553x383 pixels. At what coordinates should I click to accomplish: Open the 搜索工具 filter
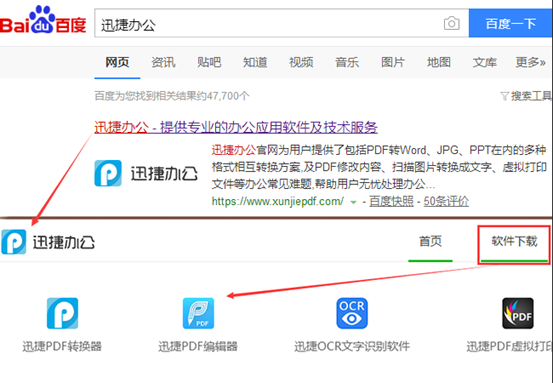click(x=526, y=96)
